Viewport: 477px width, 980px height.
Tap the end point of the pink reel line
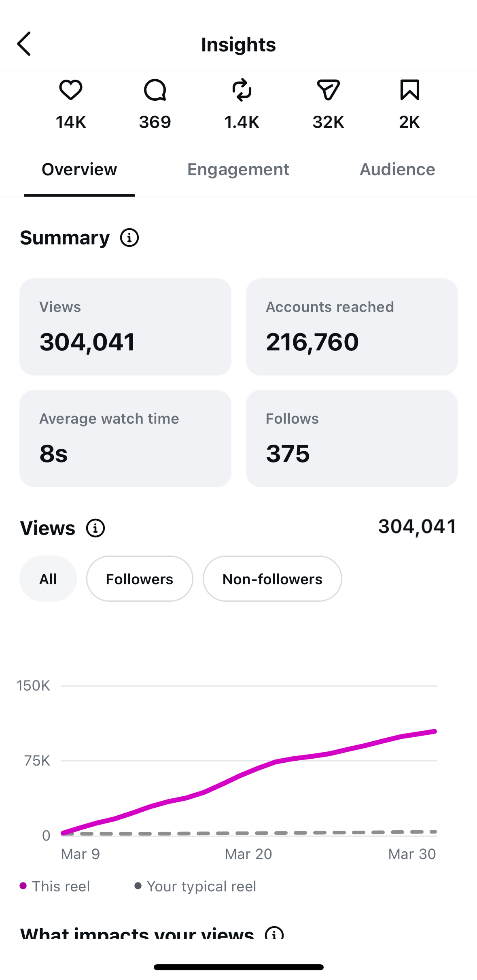pyautogui.click(x=435, y=731)
